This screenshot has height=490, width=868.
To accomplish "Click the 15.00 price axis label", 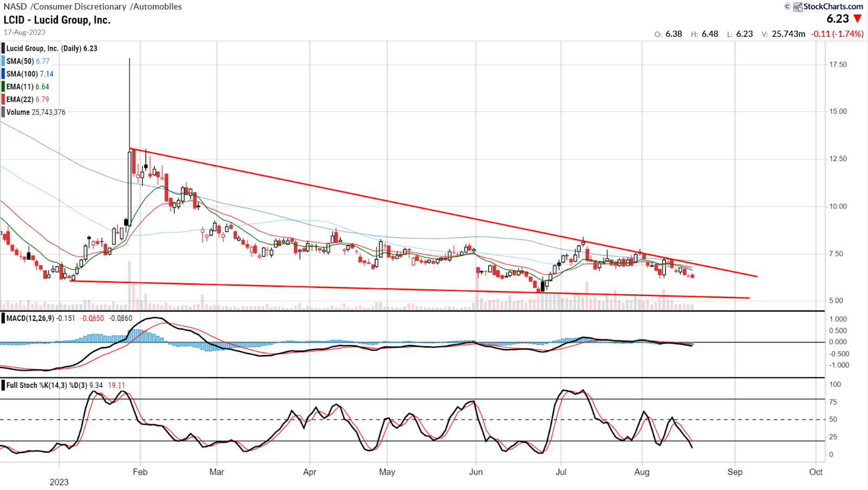I will pos(838,112).
